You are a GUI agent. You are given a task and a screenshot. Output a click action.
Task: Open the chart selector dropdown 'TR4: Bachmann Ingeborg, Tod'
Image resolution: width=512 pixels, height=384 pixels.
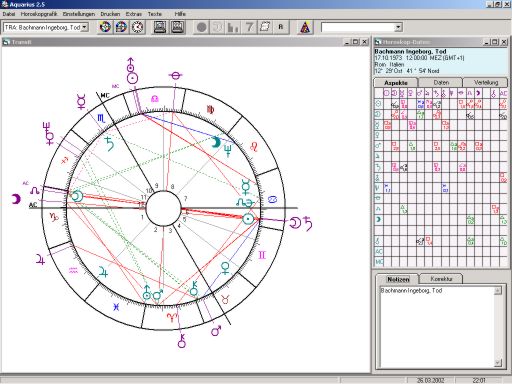click(85, 27)
